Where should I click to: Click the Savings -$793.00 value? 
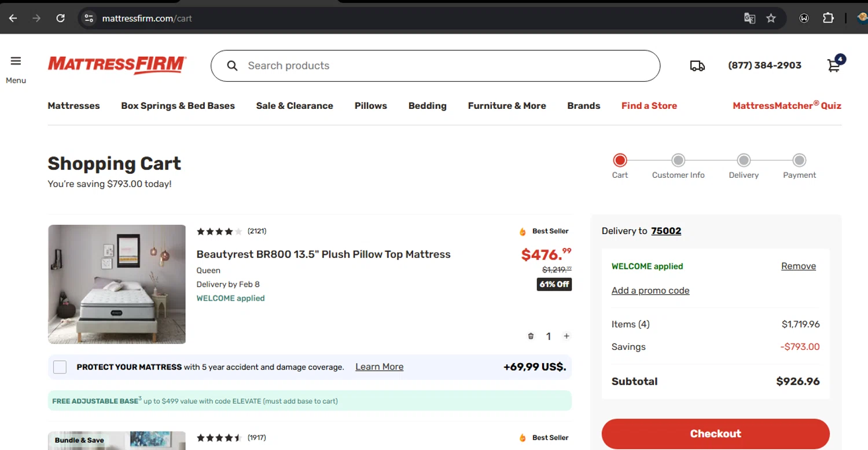[x=800, y=347]
